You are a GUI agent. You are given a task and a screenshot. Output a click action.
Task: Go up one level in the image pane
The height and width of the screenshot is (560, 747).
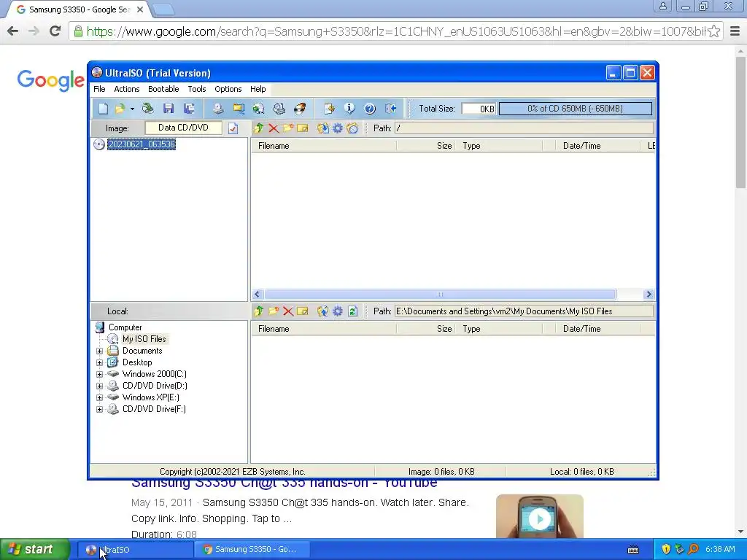(259, 128)
